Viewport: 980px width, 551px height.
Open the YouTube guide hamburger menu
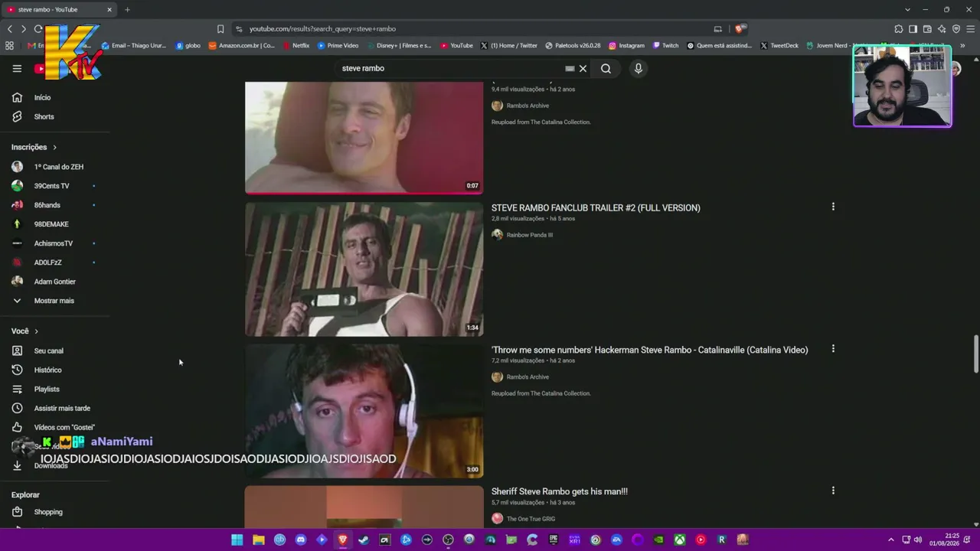click(x=17, y=68)
